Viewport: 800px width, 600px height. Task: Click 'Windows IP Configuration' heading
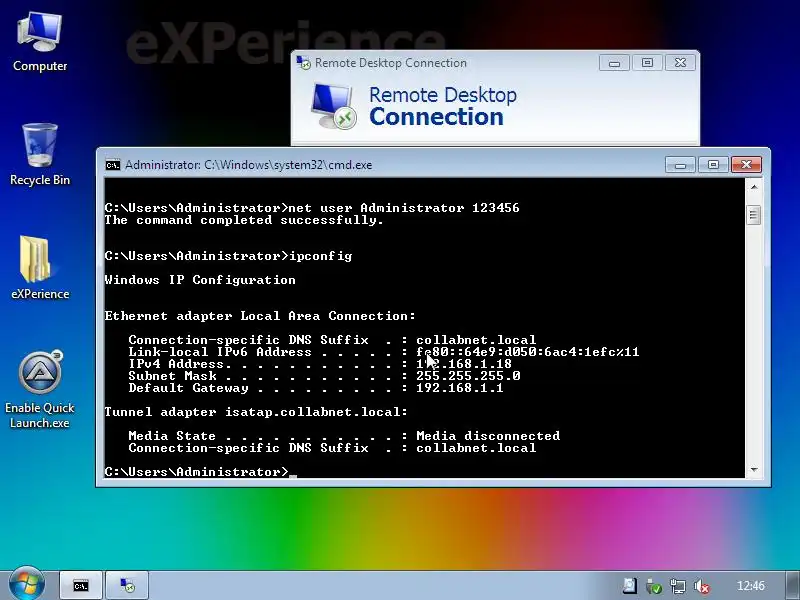(x=200, y=280)
